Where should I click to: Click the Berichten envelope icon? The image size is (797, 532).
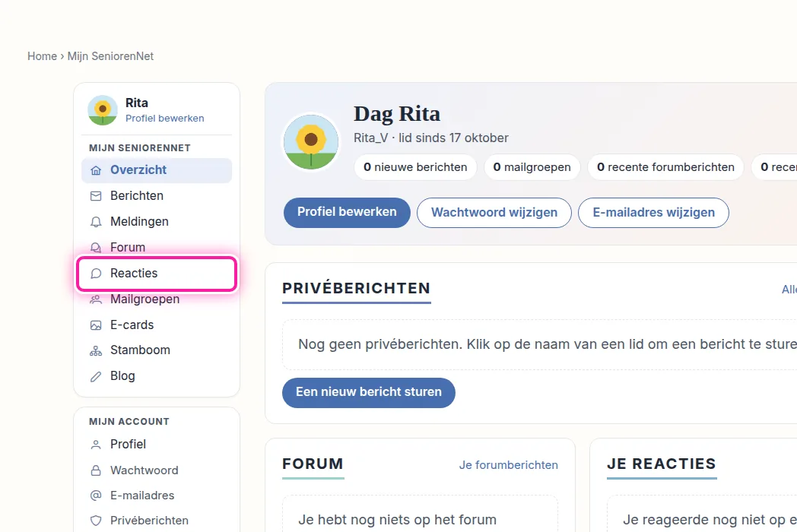96,196
